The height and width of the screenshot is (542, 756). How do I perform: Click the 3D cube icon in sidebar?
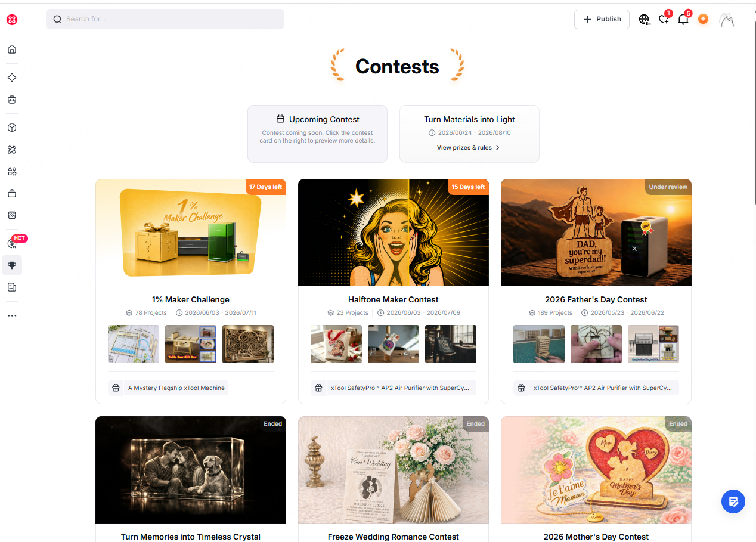(x=12, y=128)
